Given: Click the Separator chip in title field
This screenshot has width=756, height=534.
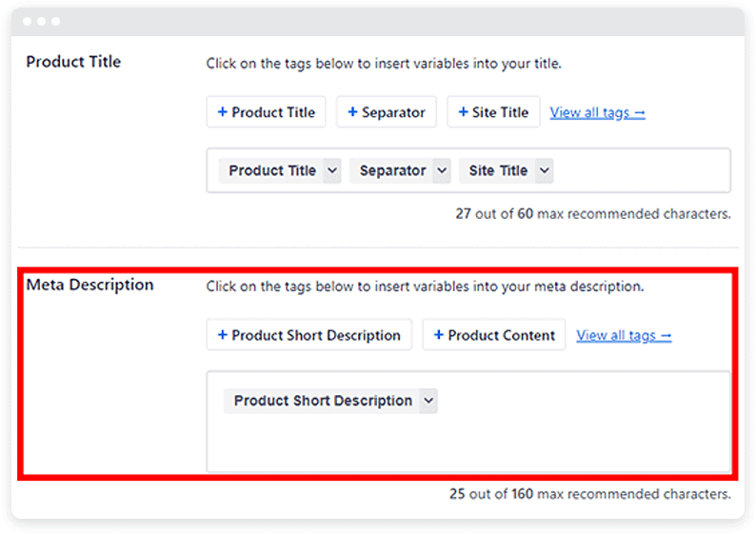Looking at the screenshot, I should click(x=392, y=170).
